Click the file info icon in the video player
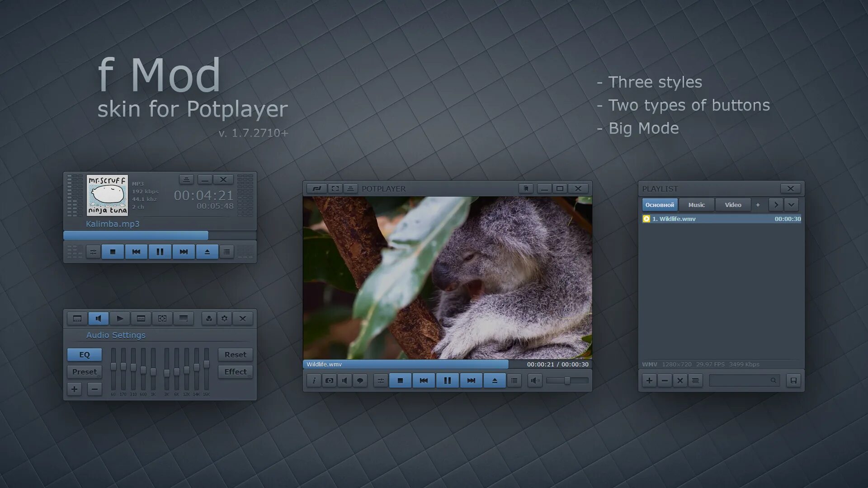 (314, 380)
